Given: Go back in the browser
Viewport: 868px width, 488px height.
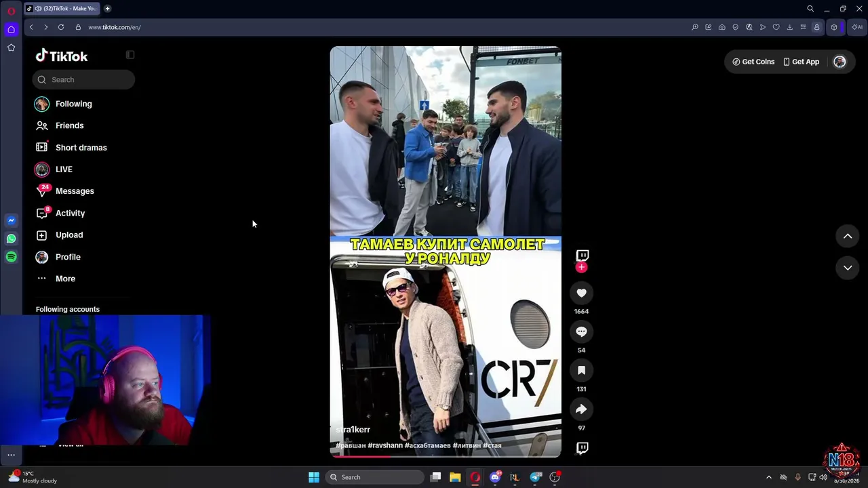Looking at the screenshot, I should point(31,27).
